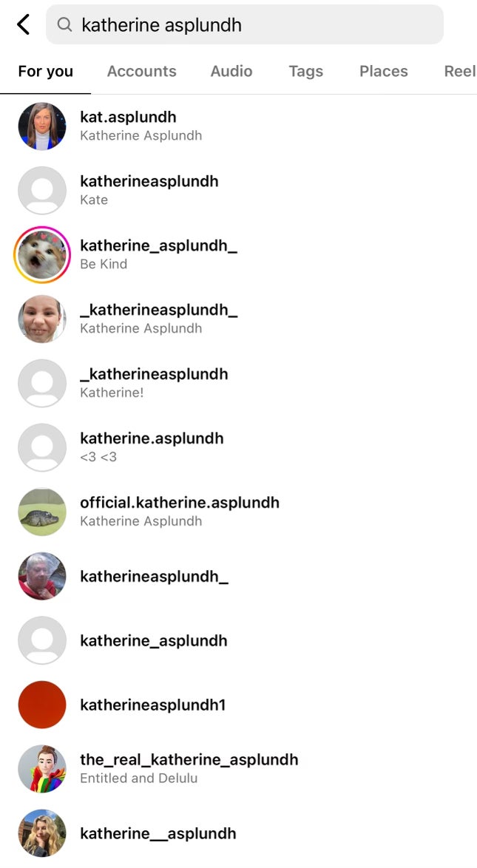Open kat.asplundh profile picture
477x868 pixels.
[x=42, y=126]
